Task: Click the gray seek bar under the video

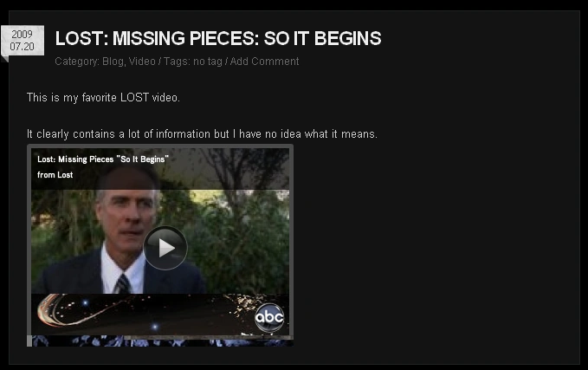Action: point(208,338)
